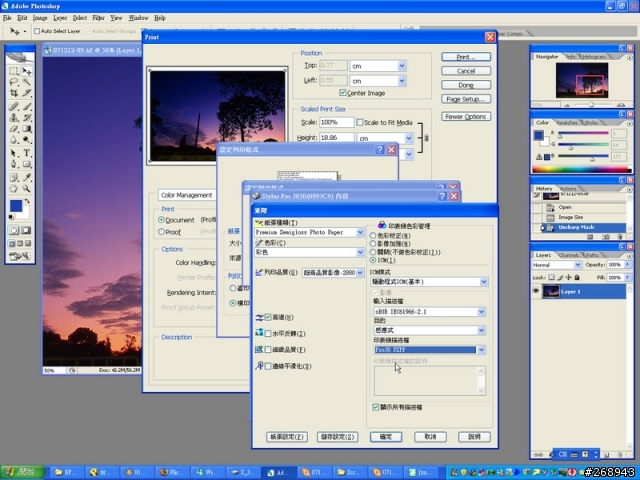Delete current state in History panel
Screen dimensions: 640x480
[620, 237]
